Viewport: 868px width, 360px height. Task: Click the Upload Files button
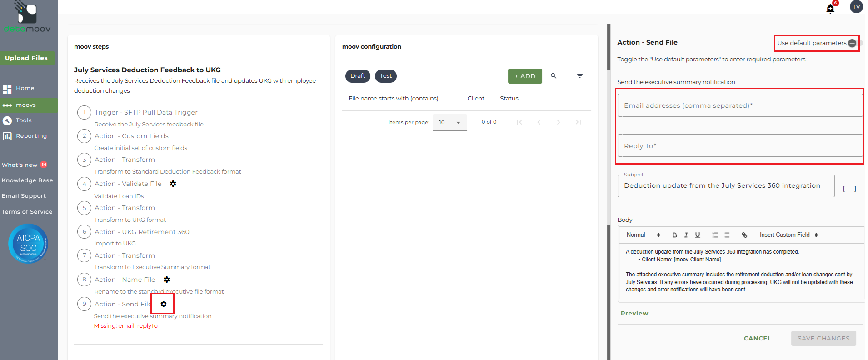(26, 58)
